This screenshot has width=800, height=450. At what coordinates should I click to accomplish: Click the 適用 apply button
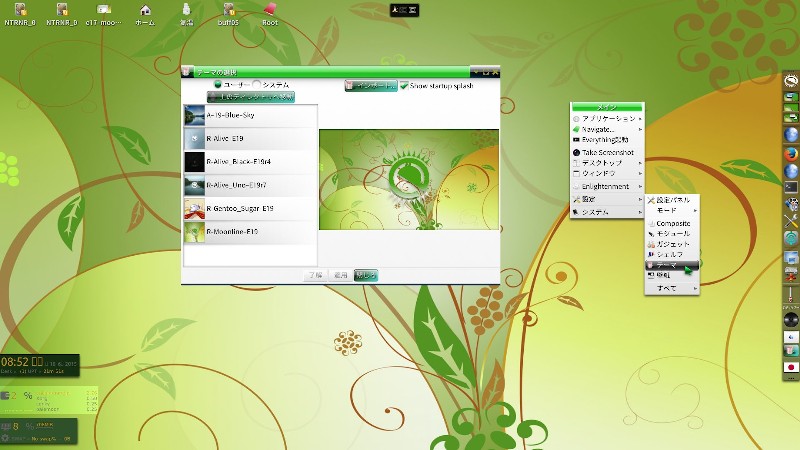click(x=340, y=275)
